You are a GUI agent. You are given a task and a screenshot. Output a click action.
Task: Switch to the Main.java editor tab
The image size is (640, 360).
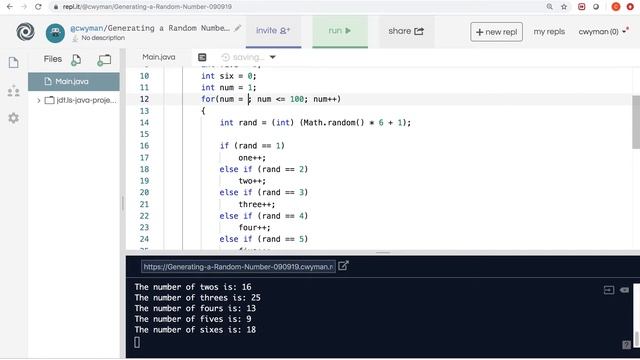pos(159,57)
